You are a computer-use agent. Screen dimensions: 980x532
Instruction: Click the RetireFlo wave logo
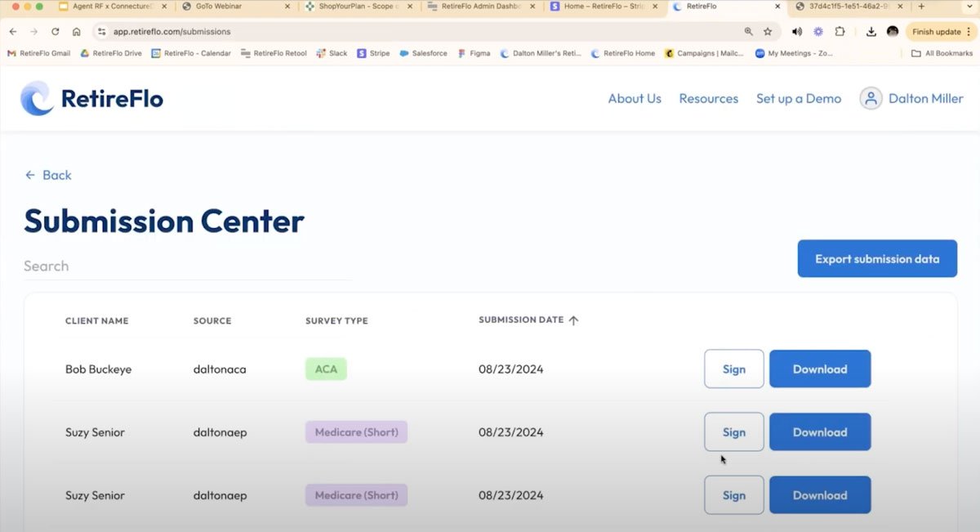[x=37, y=98]
